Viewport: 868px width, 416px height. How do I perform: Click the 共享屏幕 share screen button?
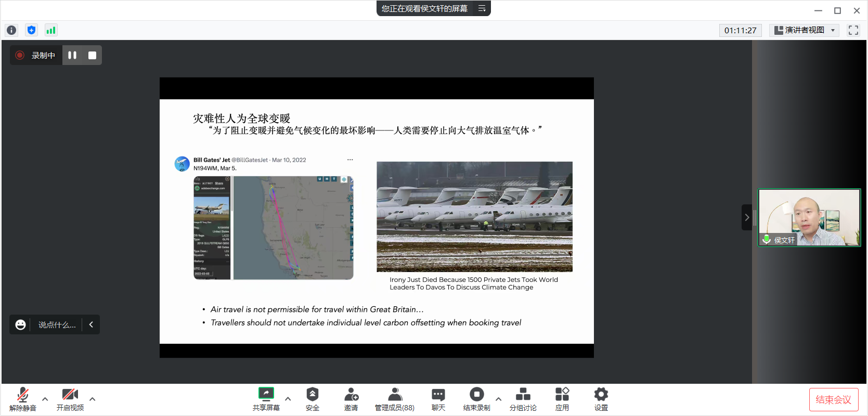266,399
